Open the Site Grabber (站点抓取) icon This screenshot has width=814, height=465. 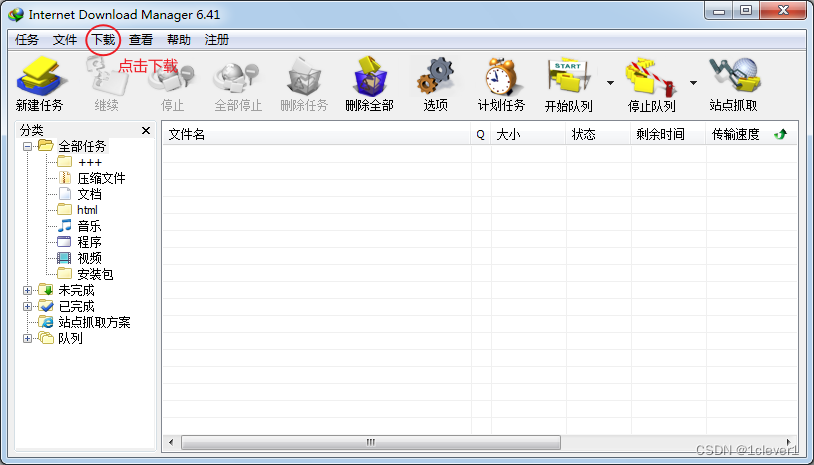(x=733, y=77)
